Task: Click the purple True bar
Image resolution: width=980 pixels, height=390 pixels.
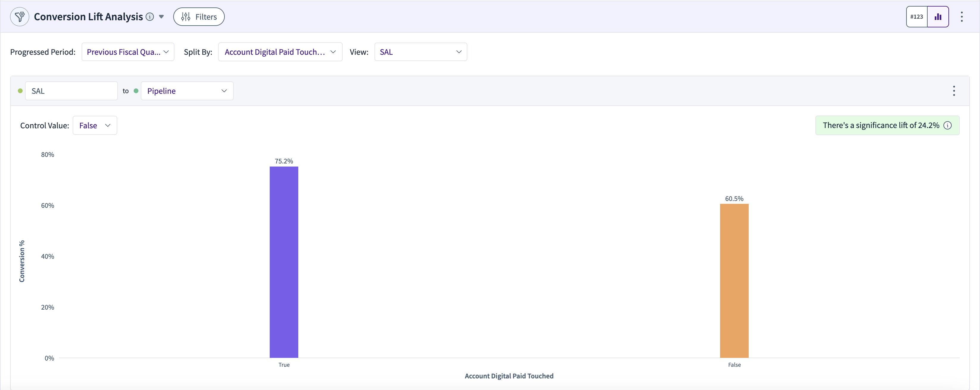Action: (x=284, y=262)
